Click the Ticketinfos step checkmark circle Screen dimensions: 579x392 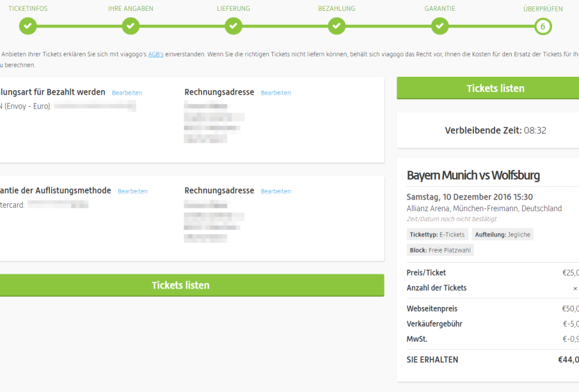pos(28,26)
